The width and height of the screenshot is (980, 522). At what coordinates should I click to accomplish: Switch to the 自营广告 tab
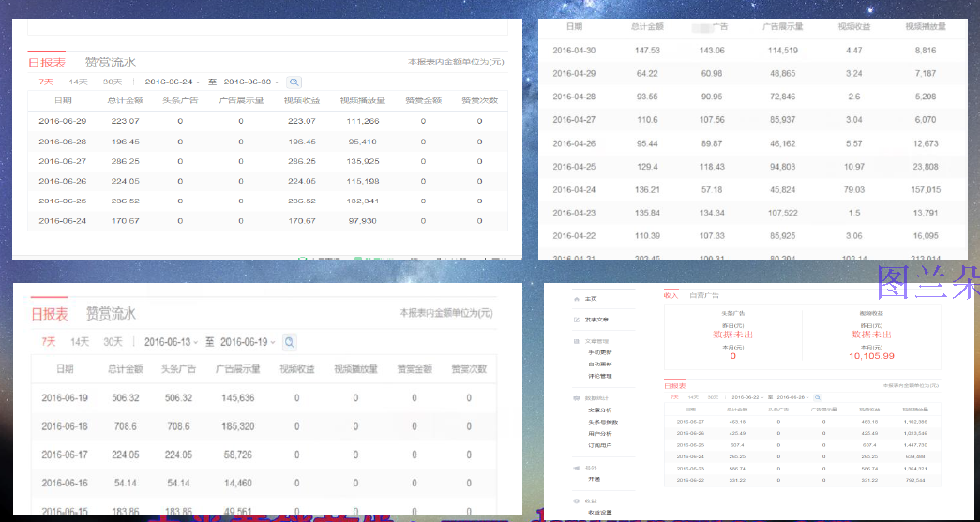703,295
